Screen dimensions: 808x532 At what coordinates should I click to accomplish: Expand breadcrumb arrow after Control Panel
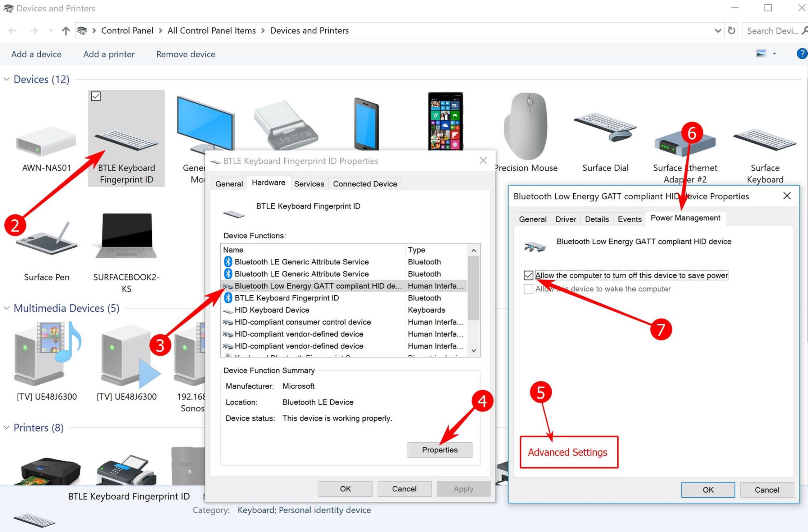[x=160, y=31]
